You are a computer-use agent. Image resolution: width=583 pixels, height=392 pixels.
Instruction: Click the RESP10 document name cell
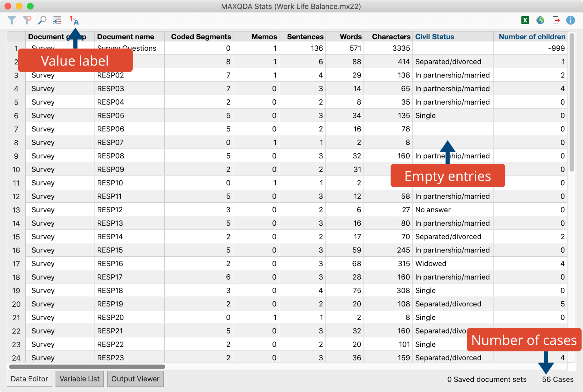pyautogui.click(x=129, y=183)
